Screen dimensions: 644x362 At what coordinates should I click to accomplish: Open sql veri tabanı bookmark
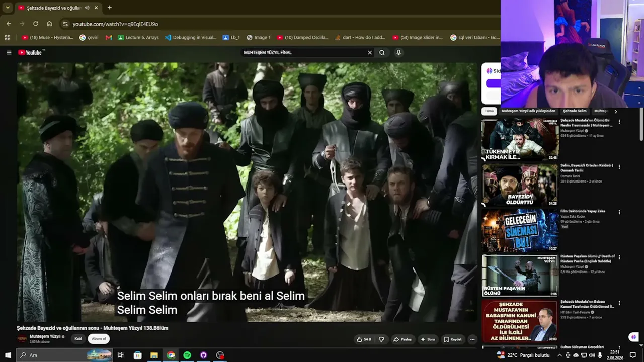click(475, 37)
